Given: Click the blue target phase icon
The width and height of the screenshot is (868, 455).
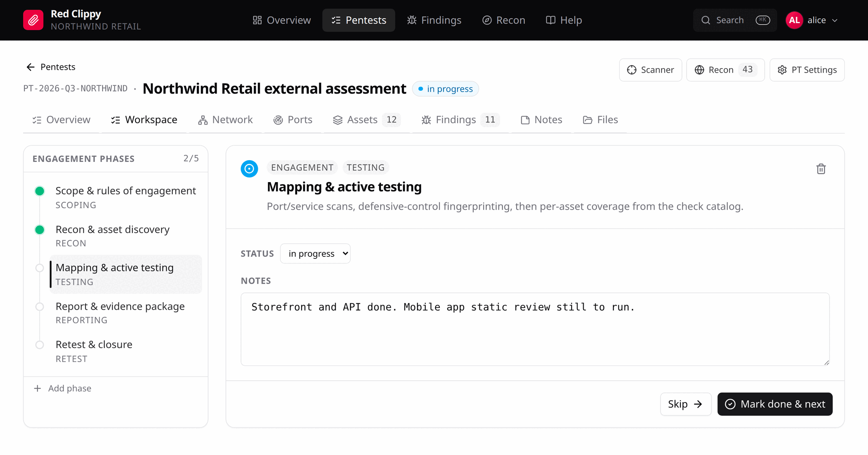Looking at the screenshot, I should (249, 169).
